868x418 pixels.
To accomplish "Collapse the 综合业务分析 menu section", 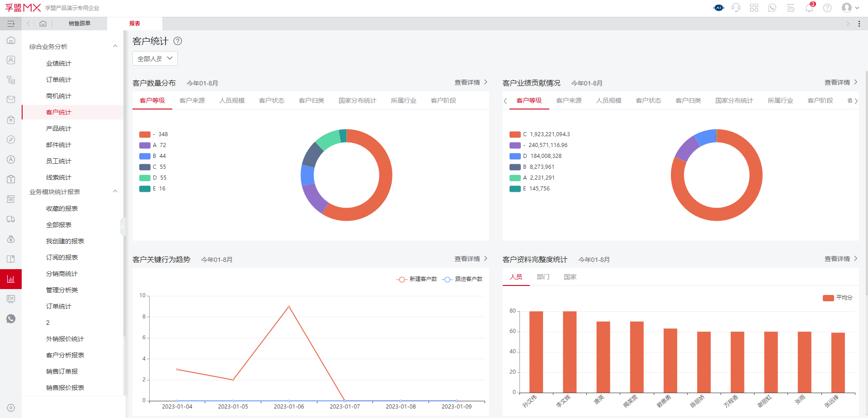I will click(x=115, y=46).
